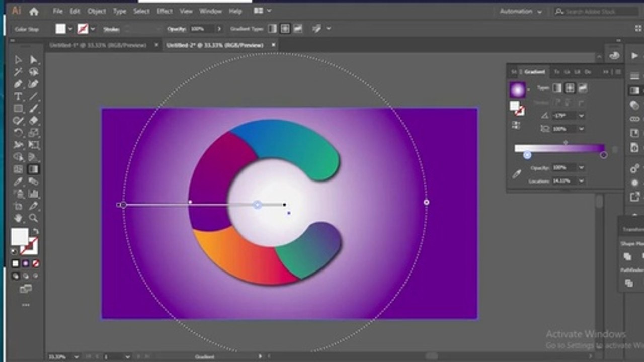
Task: Select the Lasso tool
Action: pyautogui.click(x=34, y=72)
